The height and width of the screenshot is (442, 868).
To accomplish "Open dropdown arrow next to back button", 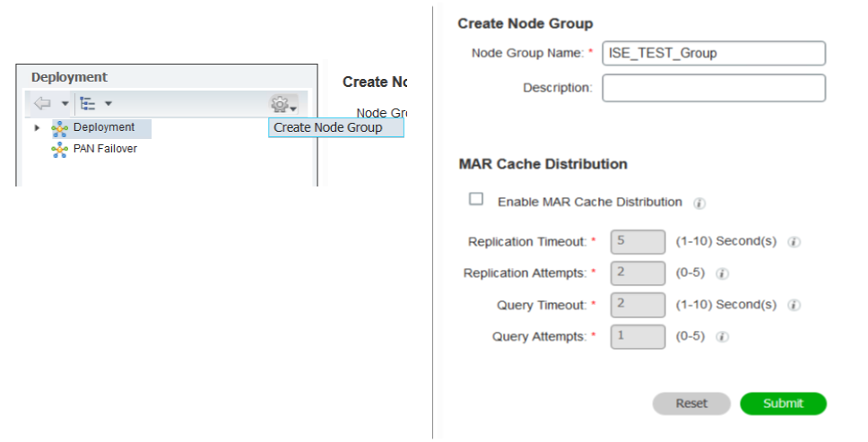I will tap(65, 104).
